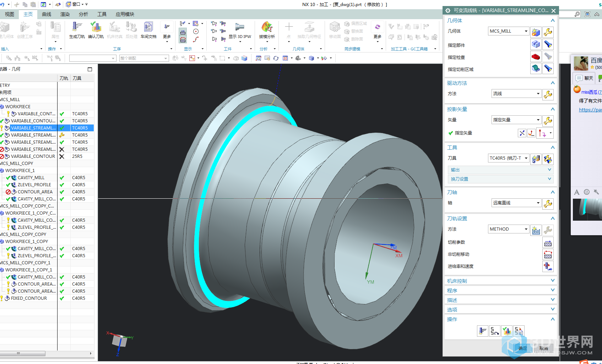This screenshot has width=602, height=364.
Task: Edit the TC40R5 tool wrench icon
Action: tap(548, 159)
